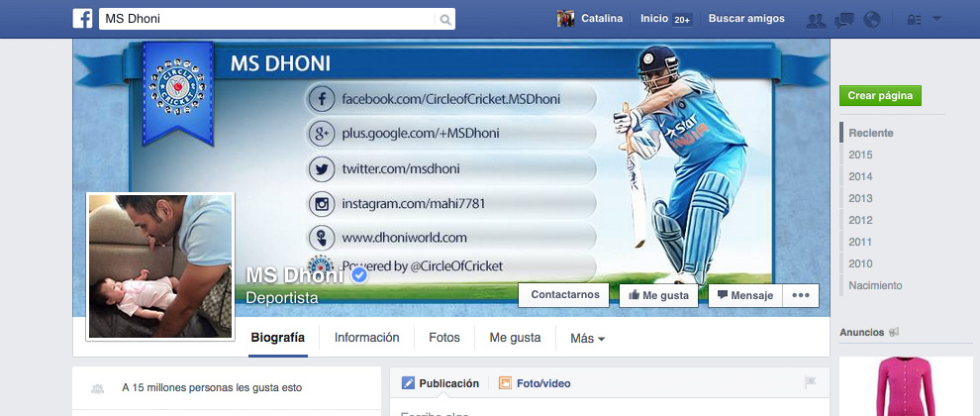Open the notifications globe icon
The height and width of the screenshot is (416, 980).
pos(872,20)
